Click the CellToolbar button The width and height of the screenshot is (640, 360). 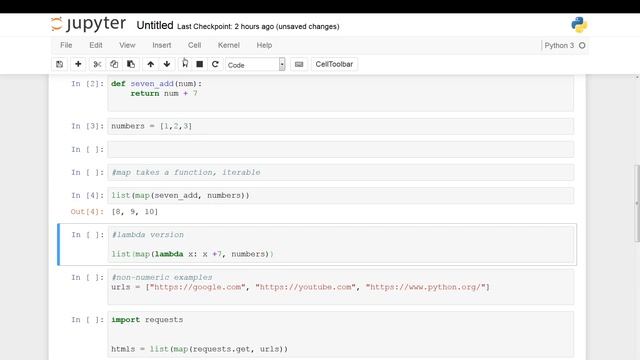[334, 64]
